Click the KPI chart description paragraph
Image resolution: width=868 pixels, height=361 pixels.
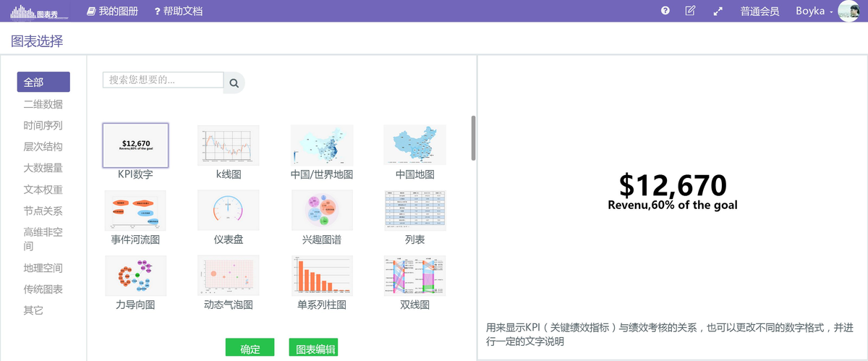pos(671,334)
